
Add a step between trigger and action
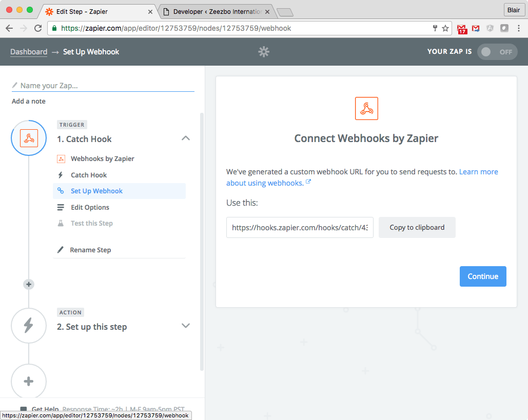[x=29, y=285]
